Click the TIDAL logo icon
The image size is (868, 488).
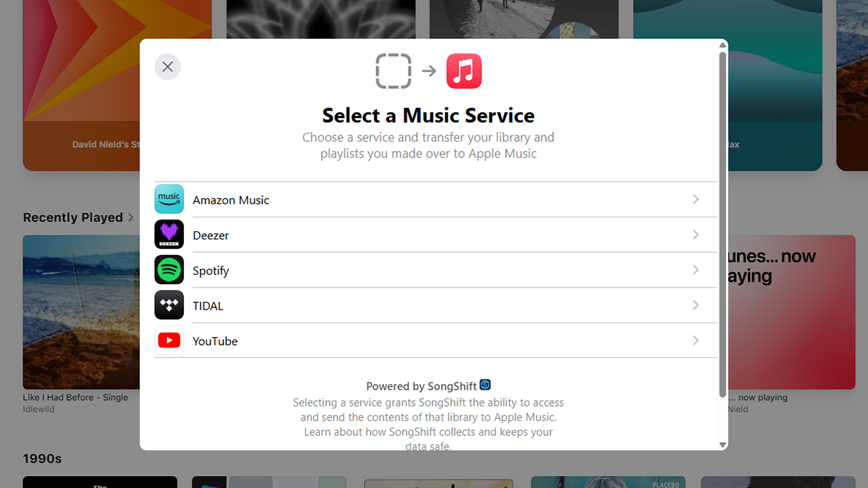tap(169, 305)
